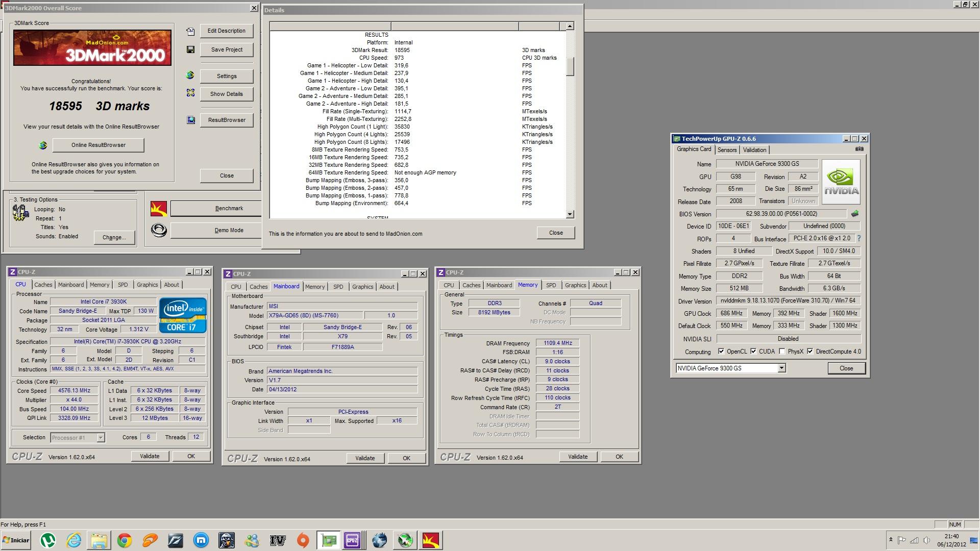Image resolution: width=980 pixels, height=551 pixels.
Task: Toggle the OpenCL checkbox in GPU-Z
Action: (x=721, y=352)
